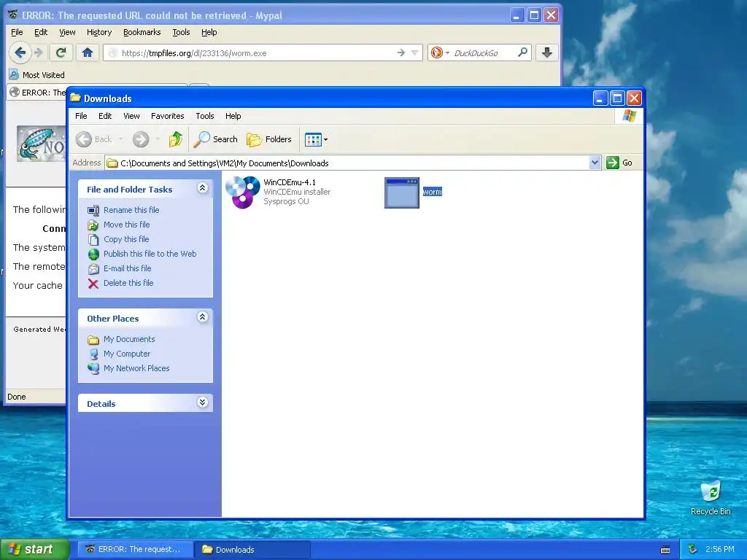
Task: Expand the Details panel
Action: [x=203, y=402]
